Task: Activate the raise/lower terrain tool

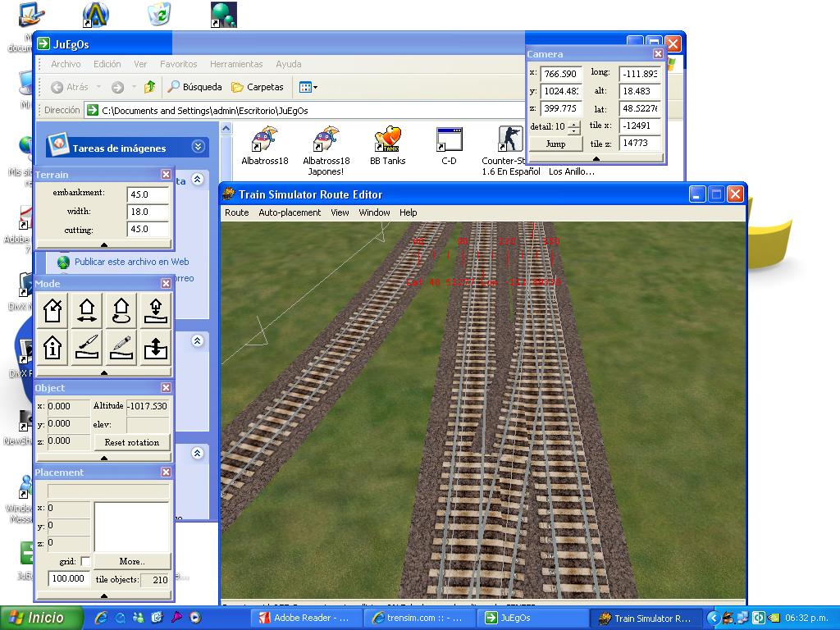Action: click(156, 347)
